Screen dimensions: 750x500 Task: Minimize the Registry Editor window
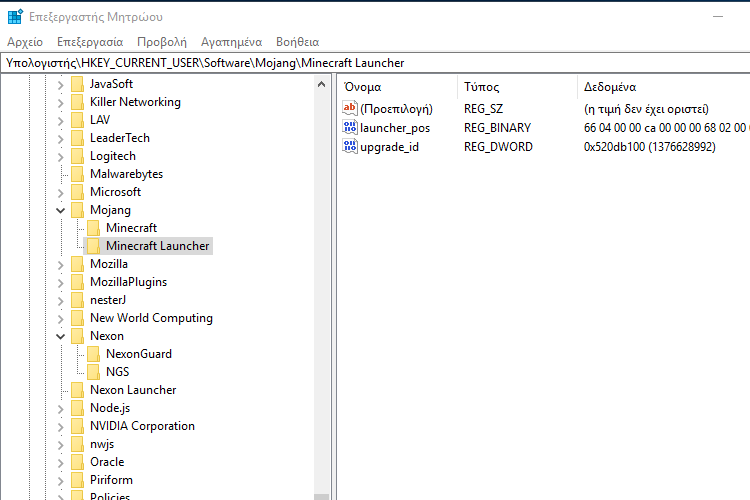coord(717,17)
